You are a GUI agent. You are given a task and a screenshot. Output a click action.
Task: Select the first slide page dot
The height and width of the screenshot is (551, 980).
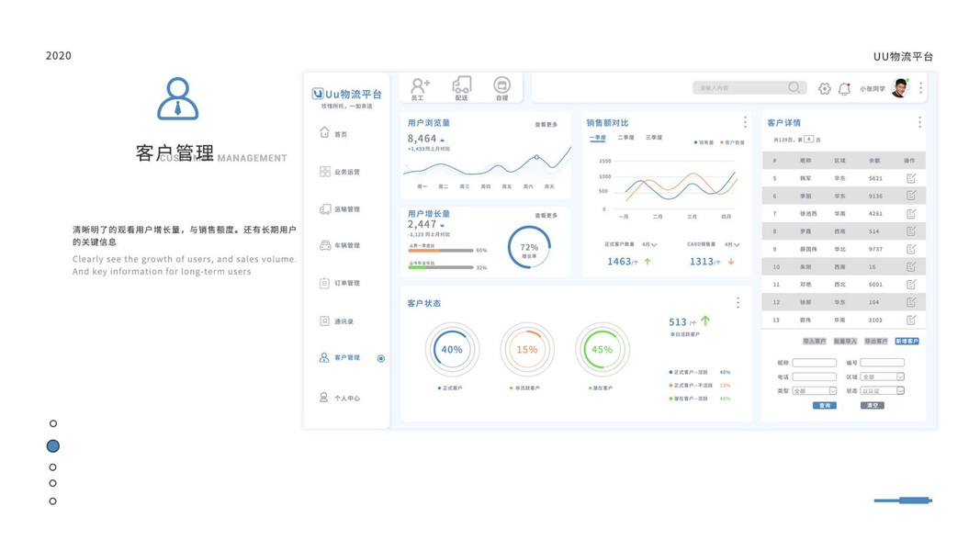tap(53, 423)
